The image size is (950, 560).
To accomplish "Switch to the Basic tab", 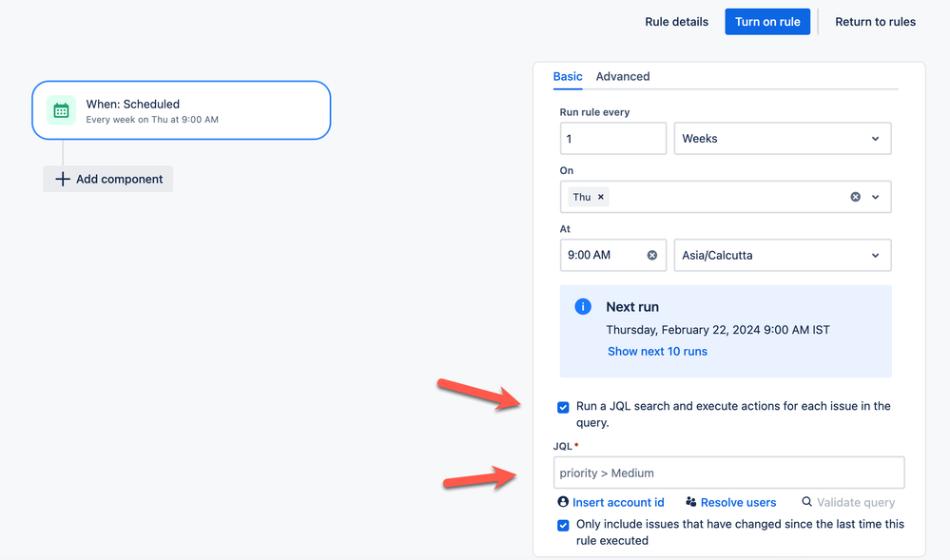I will (568, 76).
